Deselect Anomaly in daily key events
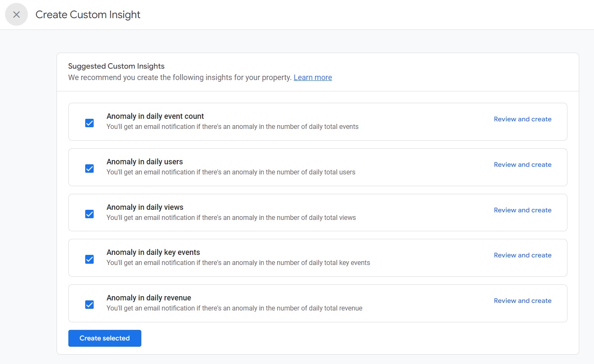This screenshot has width=594, height=364. pos(89,259)
